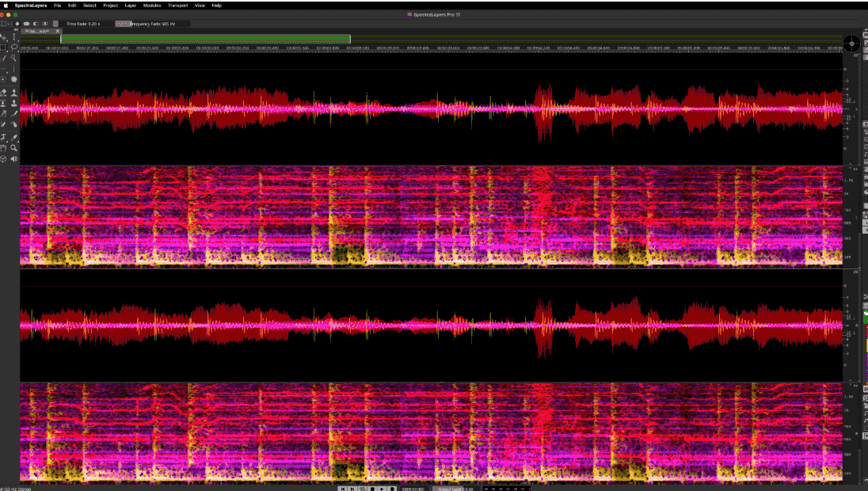Select the hand pan tool
The width and height of the screenshot is (868, 491).
point(4,148)
